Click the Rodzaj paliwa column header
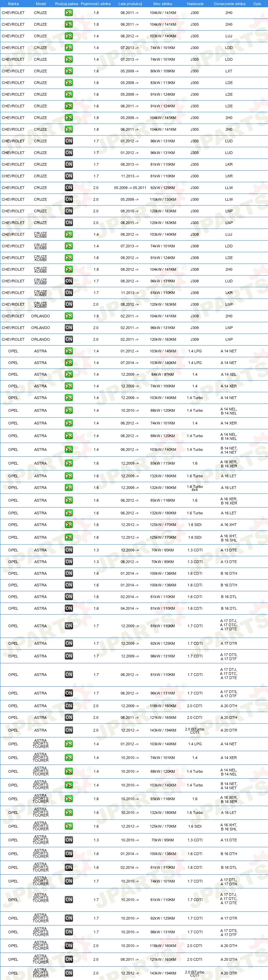This screenshot has height=980, width=268. click(66, 4)
